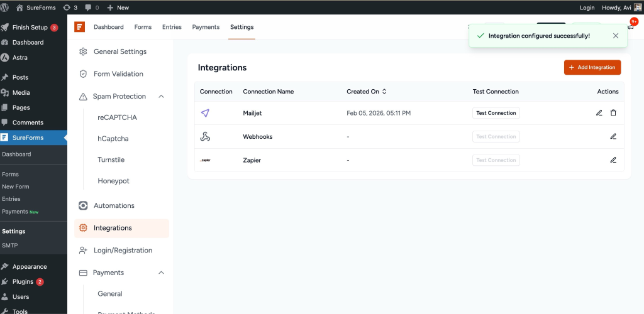Switch to the Payments tab in header

tap(206, 27)
